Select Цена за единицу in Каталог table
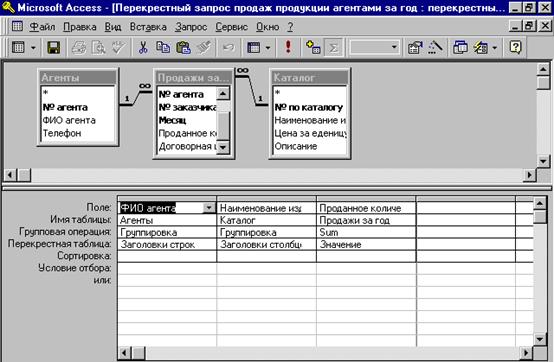The height and width of the screenshot is (362, 554). (310, 133)
